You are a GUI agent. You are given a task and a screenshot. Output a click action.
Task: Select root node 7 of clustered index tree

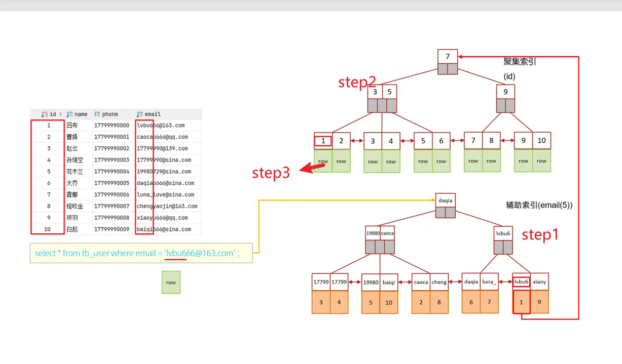(x=448, y=56)
